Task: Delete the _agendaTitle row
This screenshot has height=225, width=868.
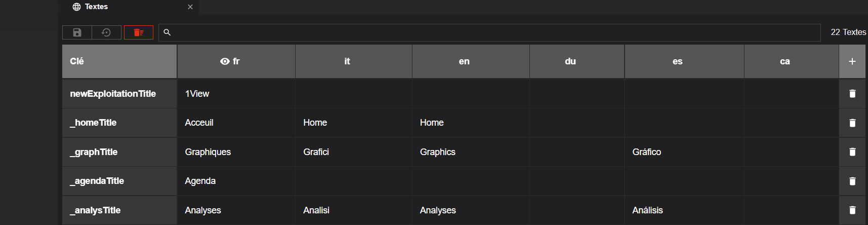Action: point(852,181)
